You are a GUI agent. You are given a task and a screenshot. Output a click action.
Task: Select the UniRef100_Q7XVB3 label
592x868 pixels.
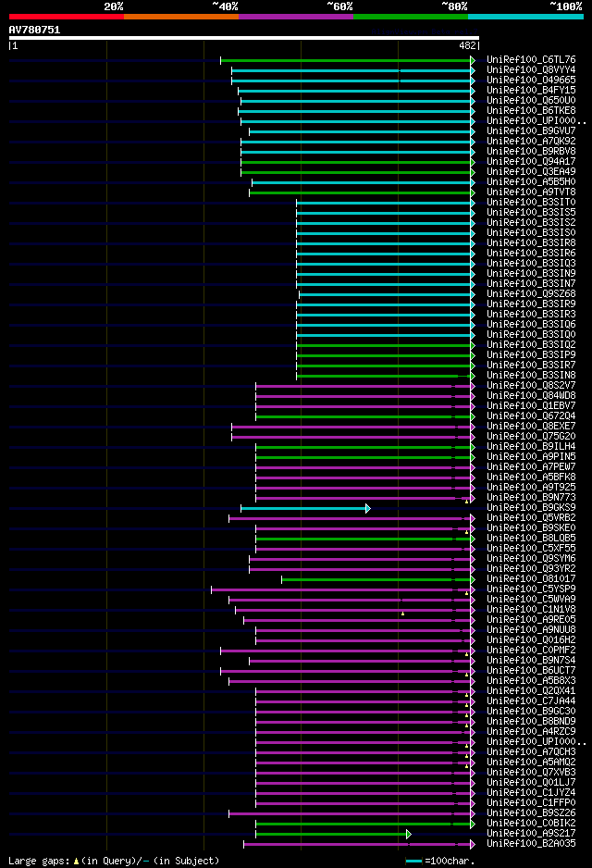[531, 773]
